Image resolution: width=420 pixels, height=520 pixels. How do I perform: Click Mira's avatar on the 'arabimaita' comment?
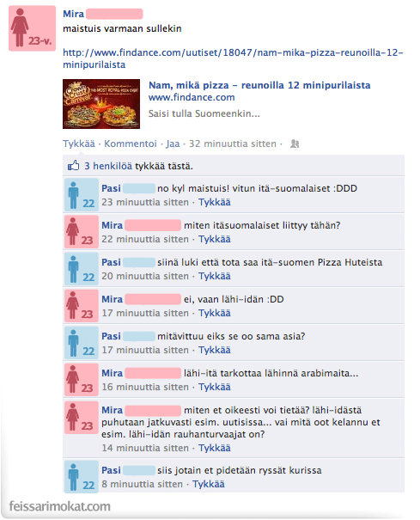82,379
